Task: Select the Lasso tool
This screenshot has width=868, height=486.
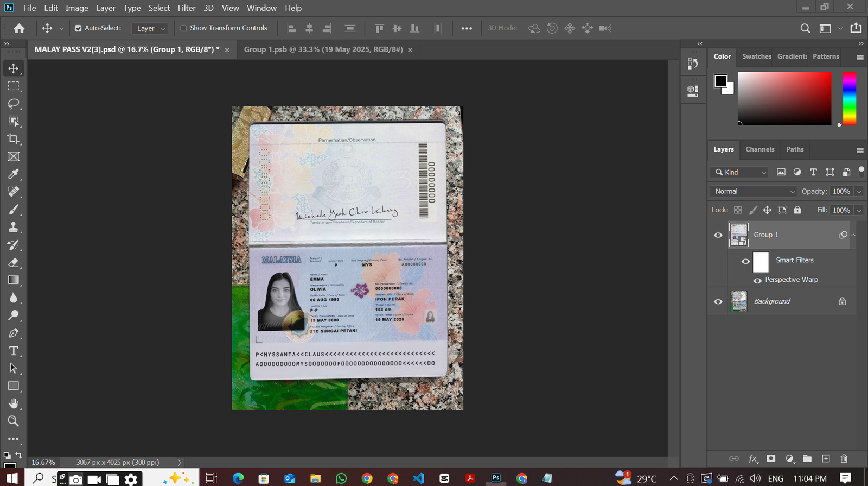Action: (x=14, y=104)
